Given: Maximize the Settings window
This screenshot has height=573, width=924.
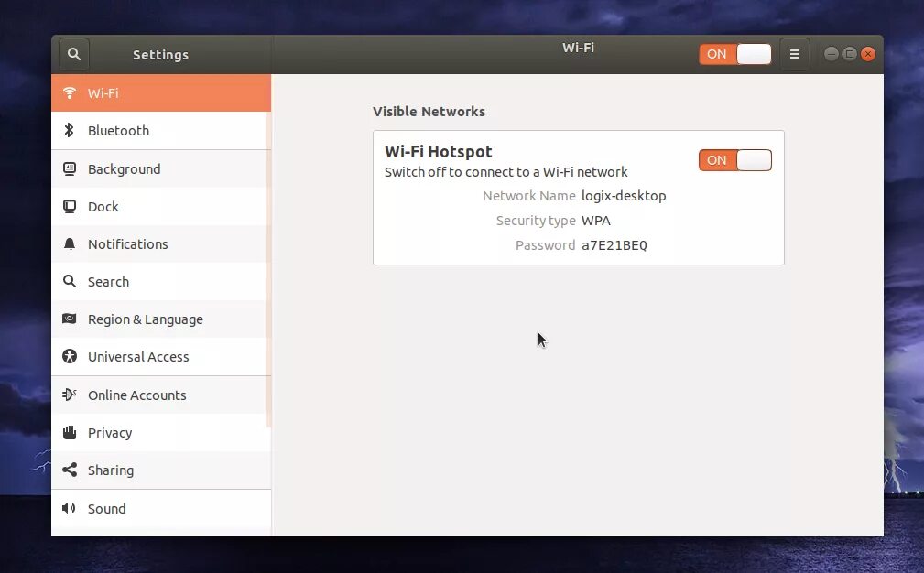Looking at the screenshot, I should click(x=849, y=54).
